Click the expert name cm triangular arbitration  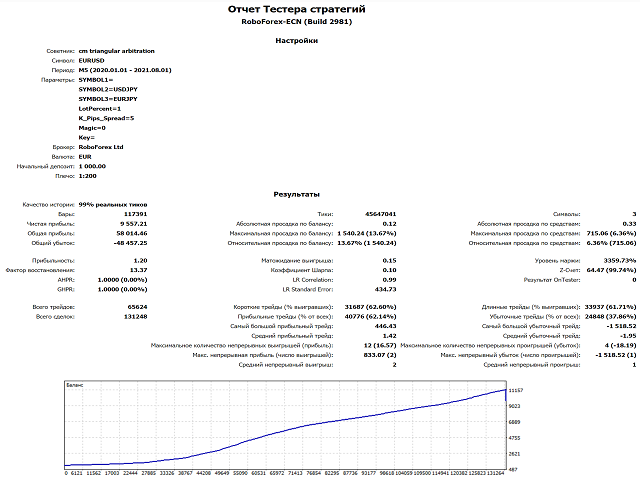click(x=116, y=51)
